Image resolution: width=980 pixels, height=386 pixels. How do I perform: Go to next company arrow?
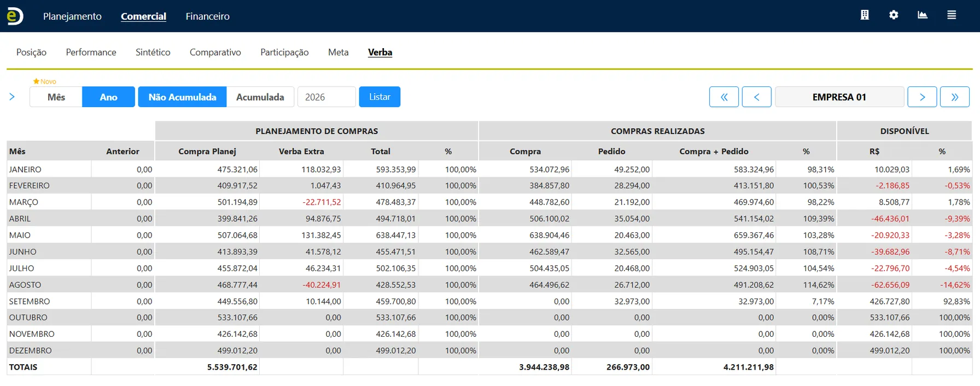point(922,97)
